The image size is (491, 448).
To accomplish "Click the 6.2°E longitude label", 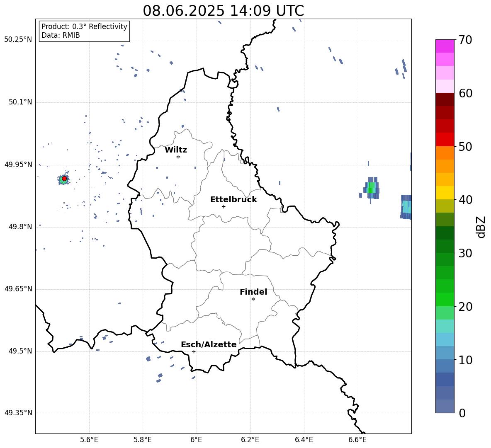I will (250, 440).
